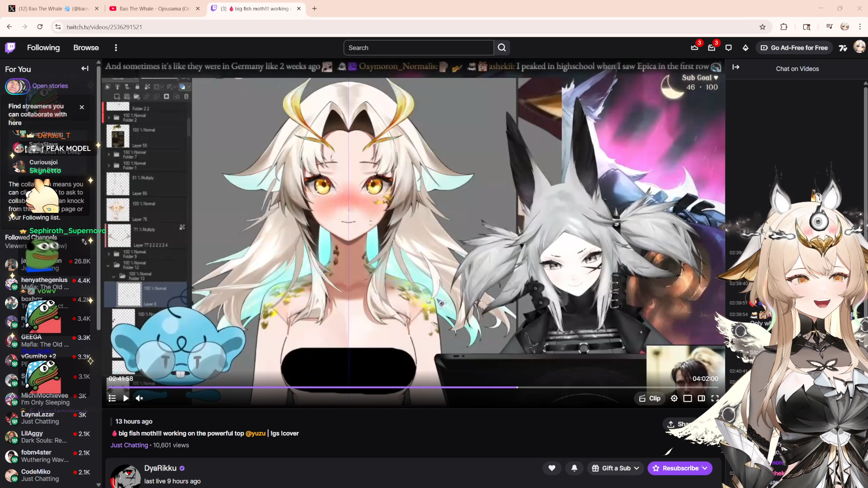This screenshot has height=488, width=868.
Task: Reload the page
Action: tap(40, 27)
